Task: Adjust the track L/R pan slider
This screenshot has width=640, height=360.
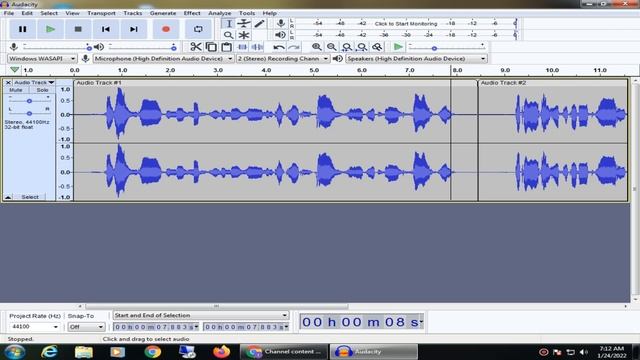Action: 29,113
